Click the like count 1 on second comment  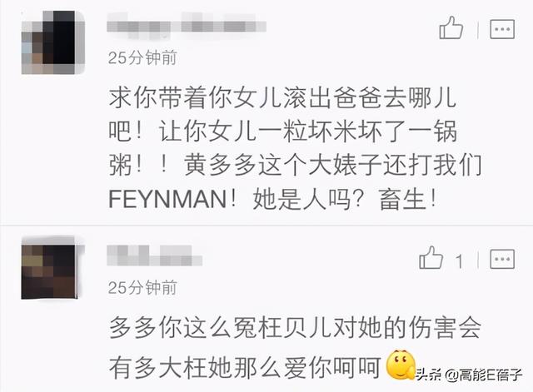click(459, 262)
